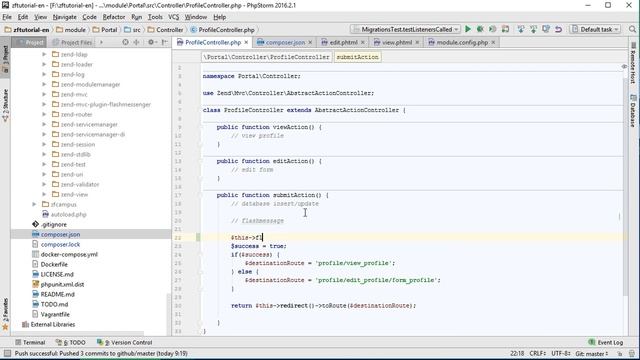Click collapse all icon in Project panel
Viewport: 640px width, 360px height.
click(x=136, y=42)
